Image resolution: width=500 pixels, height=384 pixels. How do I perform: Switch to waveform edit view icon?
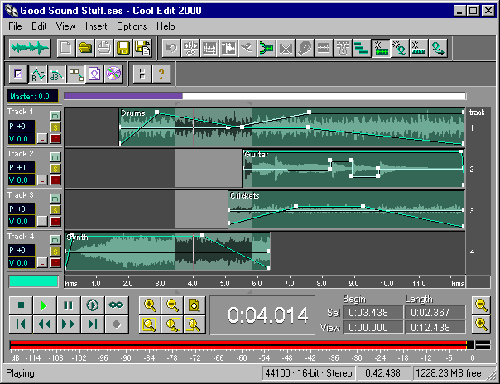30,48
